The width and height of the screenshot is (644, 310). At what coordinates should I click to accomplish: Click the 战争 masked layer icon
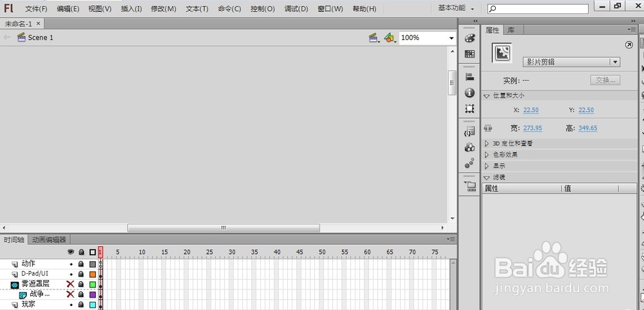pyautogui.click(x=23, y=295)
